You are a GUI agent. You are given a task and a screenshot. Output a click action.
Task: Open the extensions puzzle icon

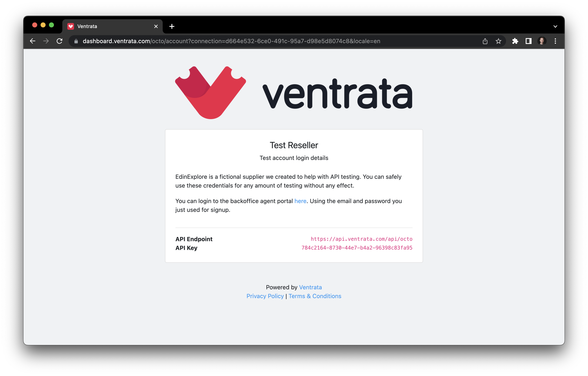515,41
